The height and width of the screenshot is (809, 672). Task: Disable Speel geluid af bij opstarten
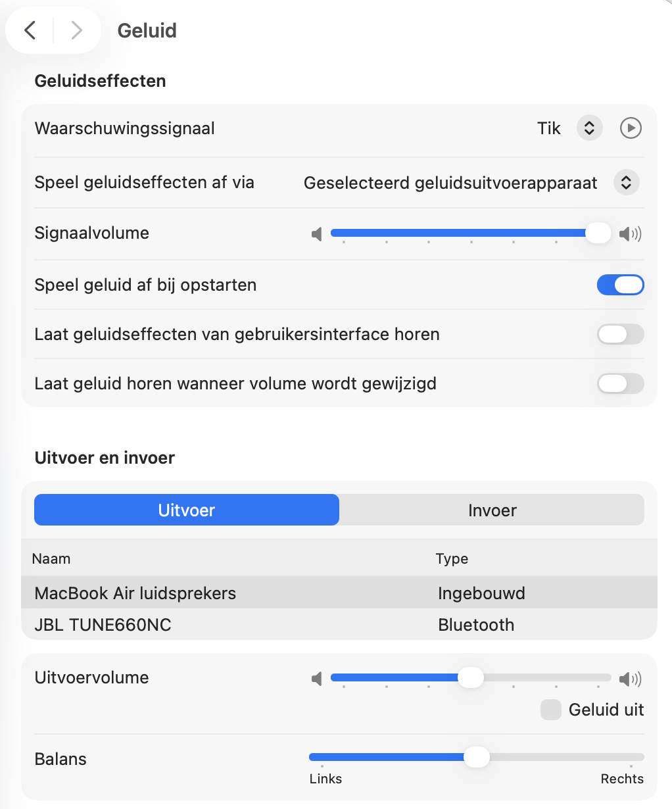click(620, 284)
